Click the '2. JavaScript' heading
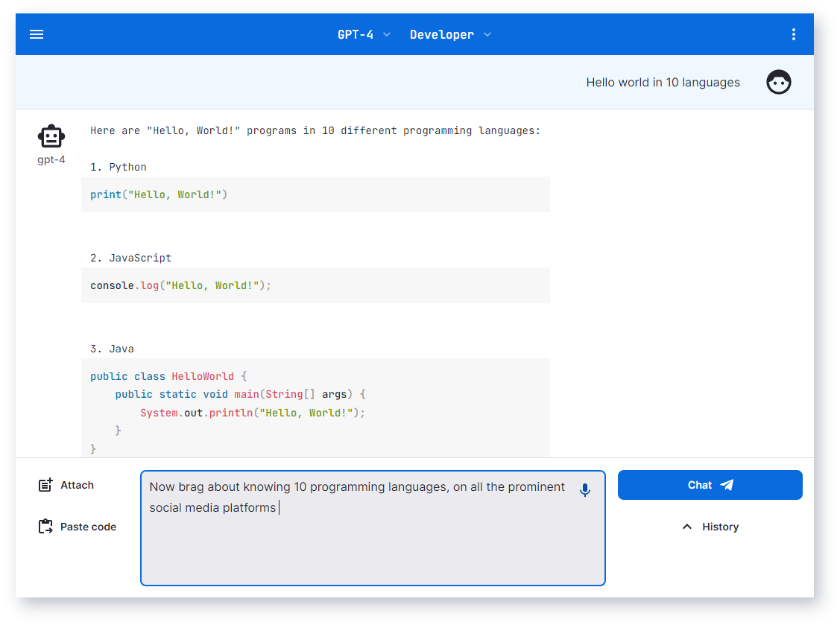The height and width of the screenshot is (625, 840). [x=130, y=258]
